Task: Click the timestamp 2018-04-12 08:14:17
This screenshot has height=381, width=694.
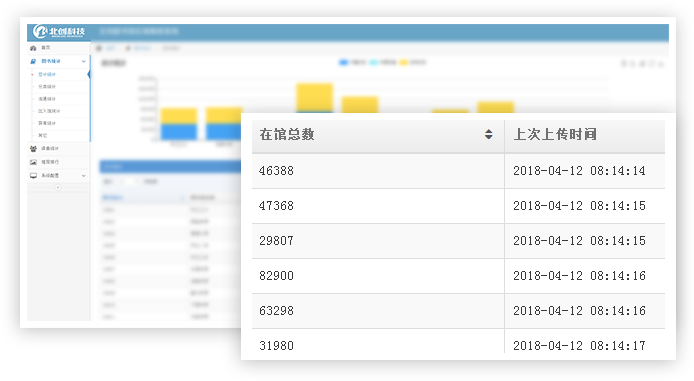Action: pyautogui.click(x=579, y=345)
